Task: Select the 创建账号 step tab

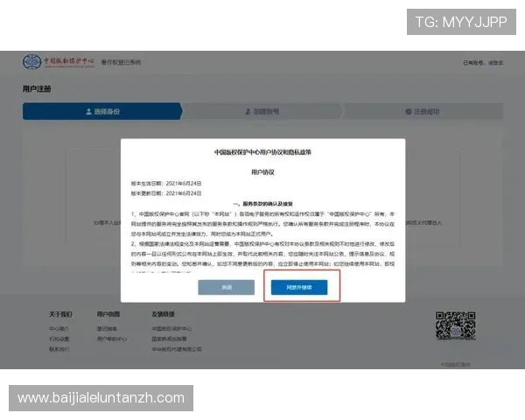Action: click(262, 111)
